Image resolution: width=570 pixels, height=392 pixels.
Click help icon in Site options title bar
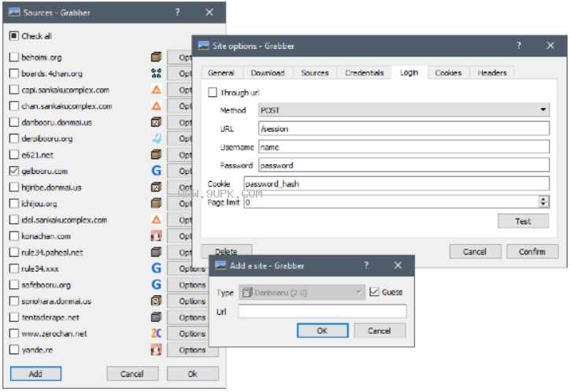pos(519,46)
